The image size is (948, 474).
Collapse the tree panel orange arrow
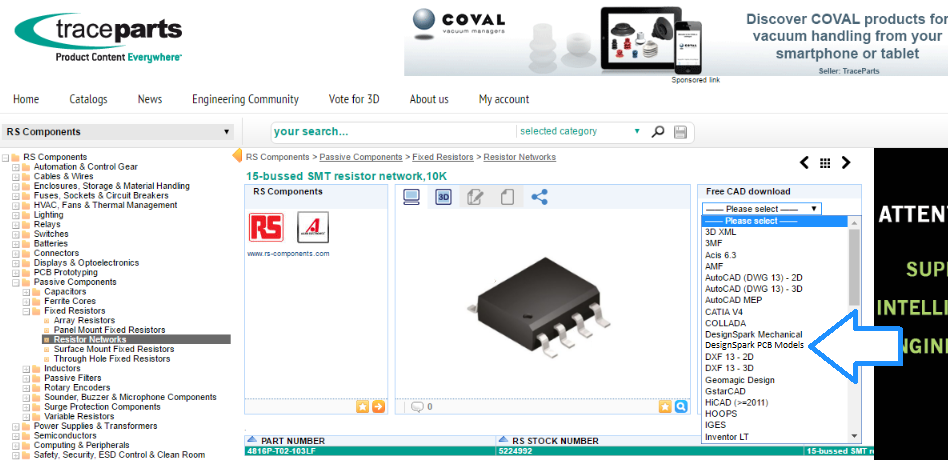tap(237, 155)
